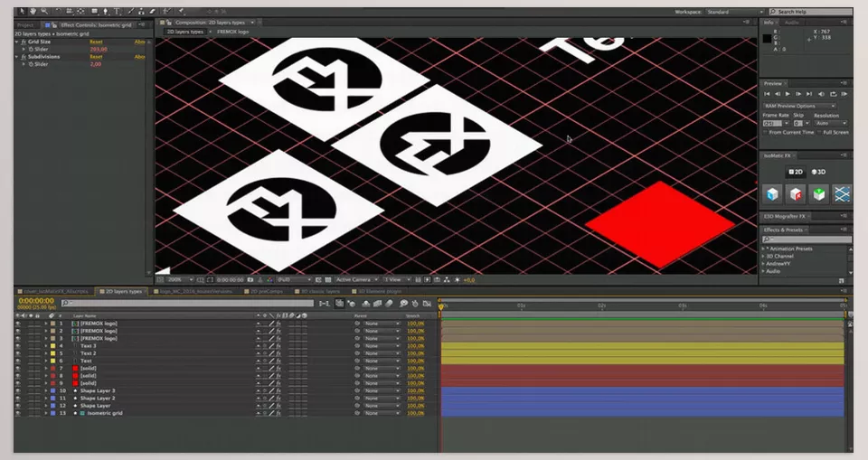Click IsoMatic FX blue left-face cube icon
The height and width of the screenshot is (460, 868).
773,193
